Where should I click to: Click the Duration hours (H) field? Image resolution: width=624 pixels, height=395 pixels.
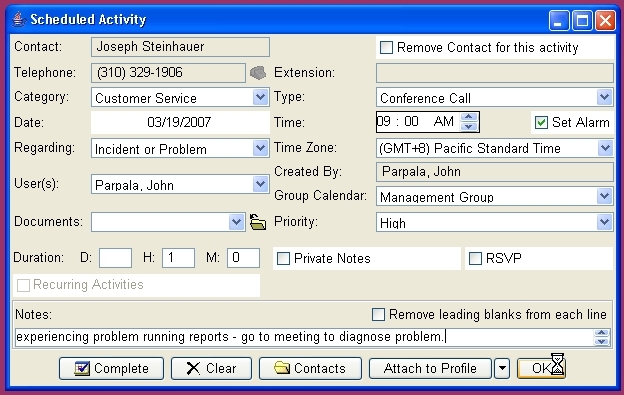click(x=178, y=258)
